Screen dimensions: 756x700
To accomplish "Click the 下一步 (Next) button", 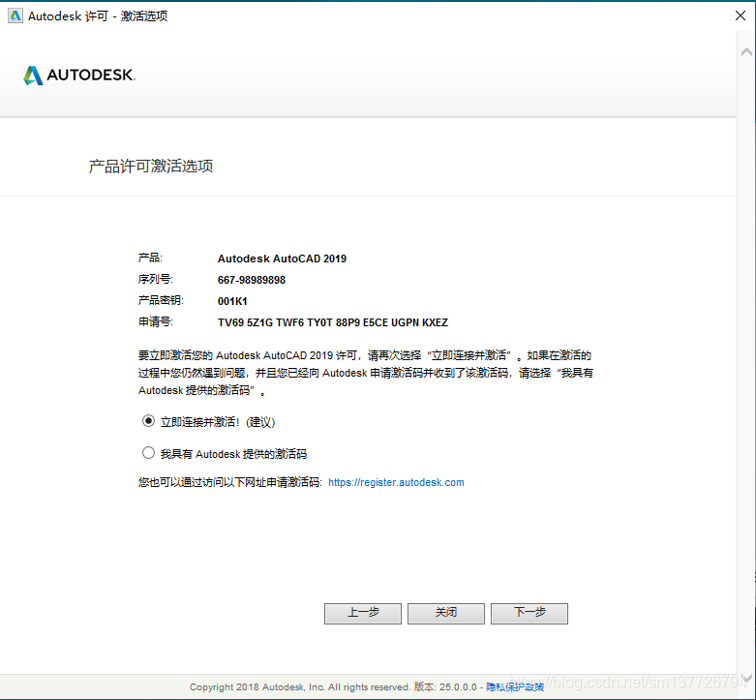I will 529,613.
